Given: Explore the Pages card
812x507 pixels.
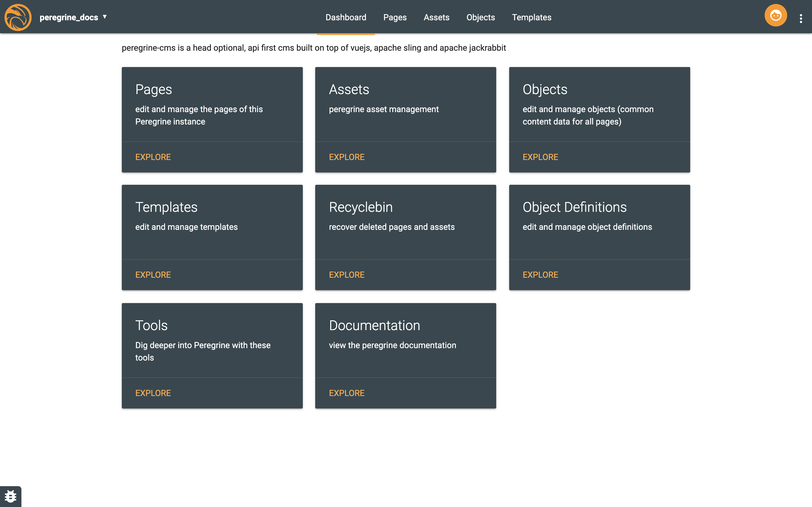Looking at the screenshot, I should coord(153,157).
